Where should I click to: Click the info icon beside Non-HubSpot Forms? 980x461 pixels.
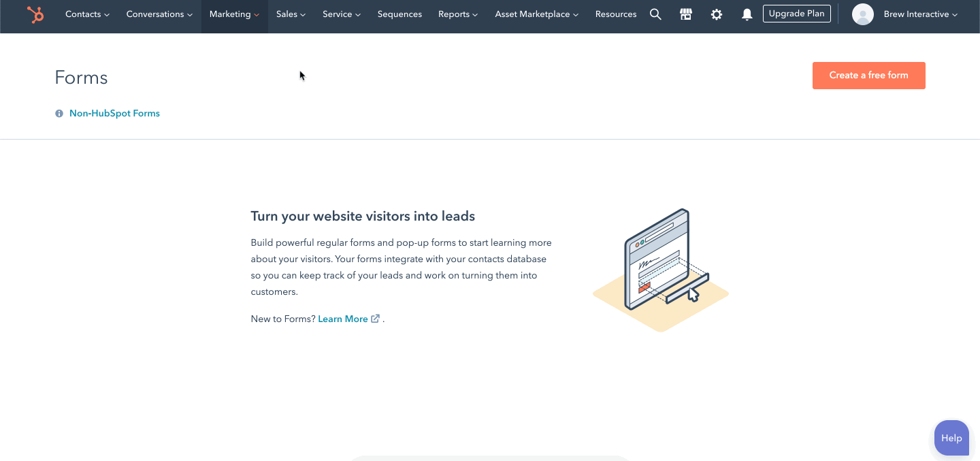(59, 114)
